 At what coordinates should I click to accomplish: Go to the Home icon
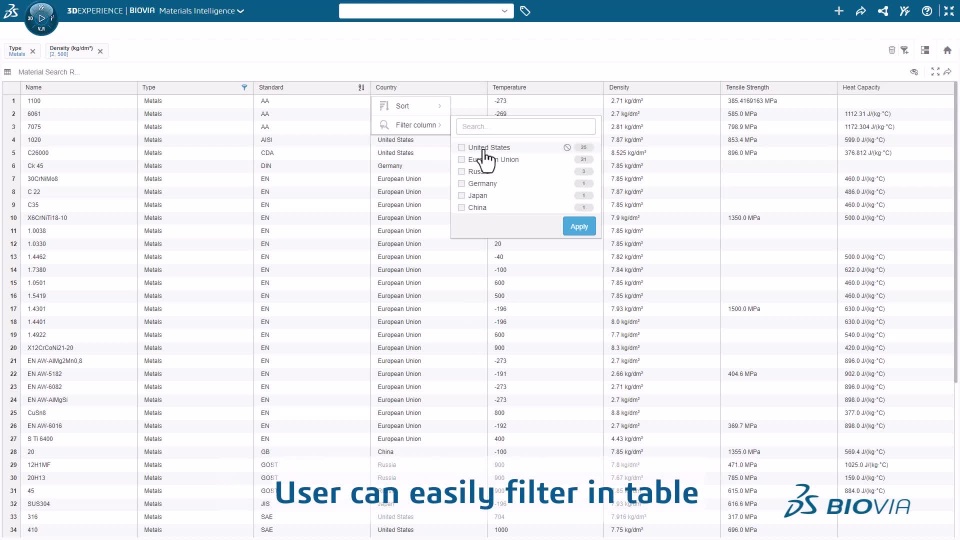(x=947, y=50)
